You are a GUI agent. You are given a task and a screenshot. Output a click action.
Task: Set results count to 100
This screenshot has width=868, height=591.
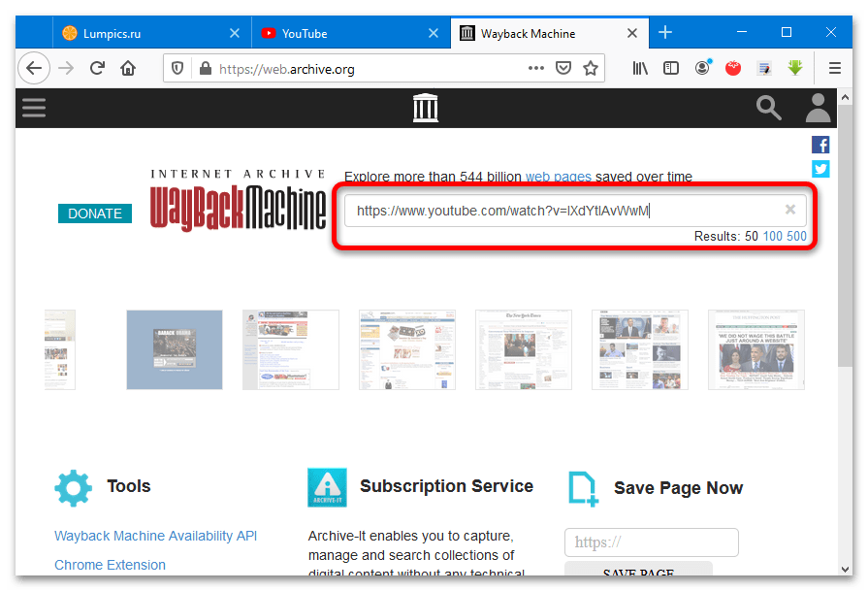pyautogui.click(x=772, y=237)
